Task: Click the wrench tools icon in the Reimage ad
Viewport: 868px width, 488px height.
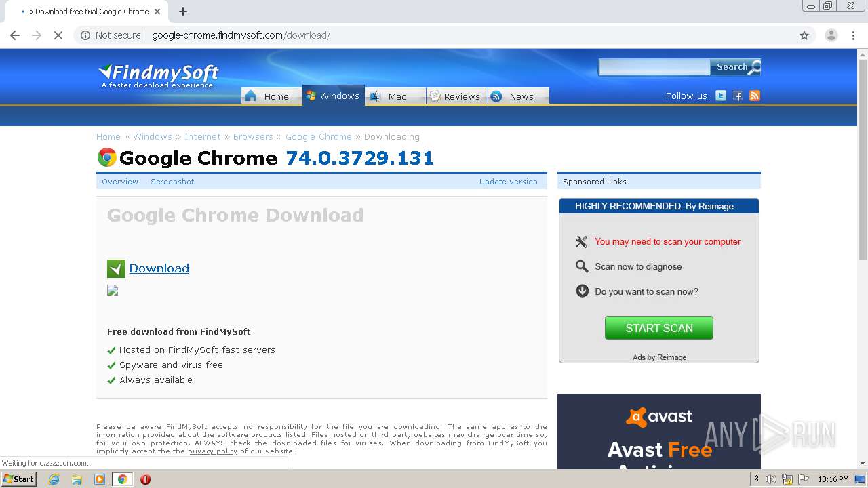Action: point(581,241)
